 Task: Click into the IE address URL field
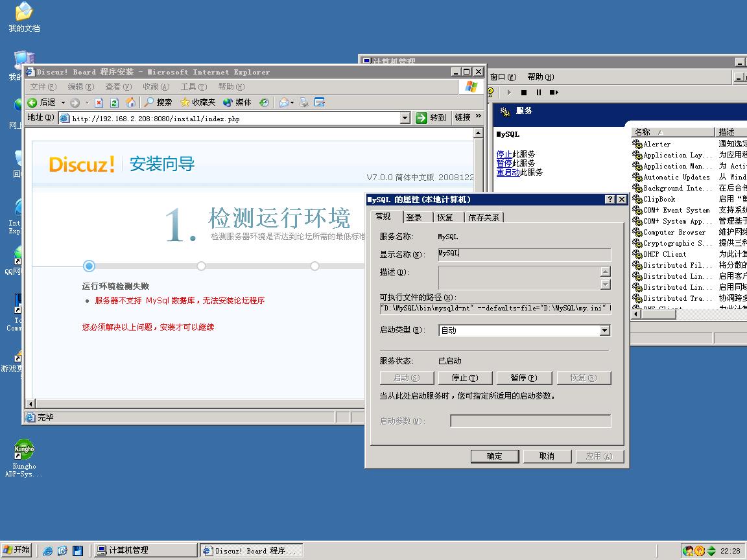[235, 118]
